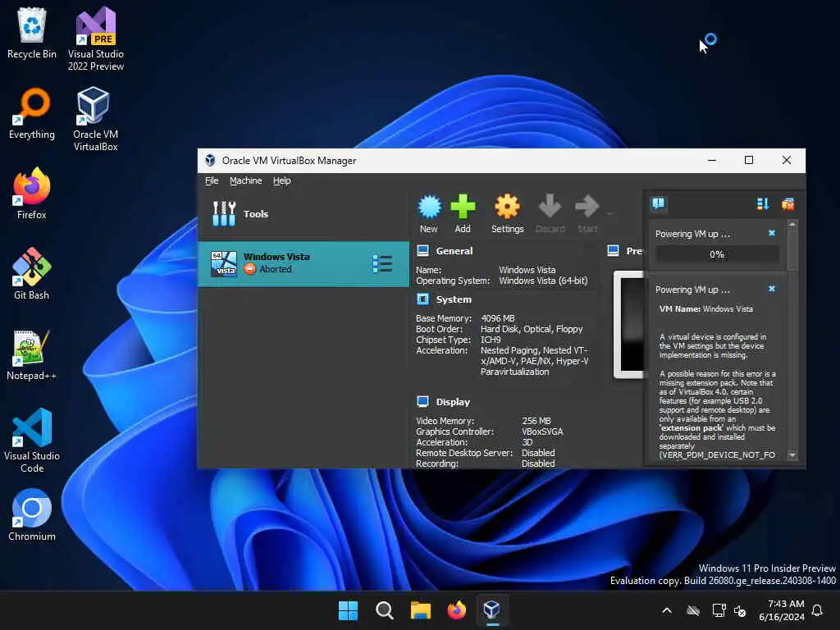
Task: Click the "256 MB" video memory value
Action: click(x=536, y=421)
